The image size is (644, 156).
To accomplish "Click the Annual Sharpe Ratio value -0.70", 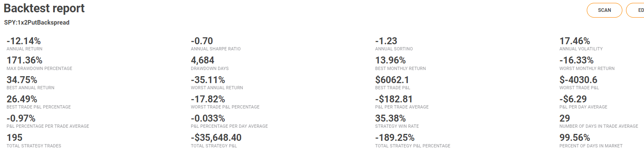I will (x=202, y=41).
